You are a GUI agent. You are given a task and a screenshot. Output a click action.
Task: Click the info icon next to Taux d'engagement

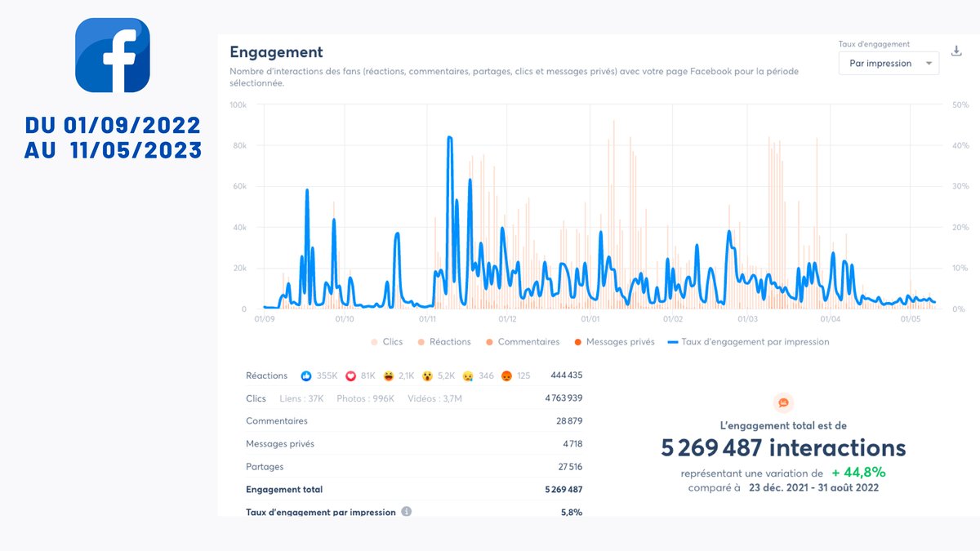(x=406, y=513)
